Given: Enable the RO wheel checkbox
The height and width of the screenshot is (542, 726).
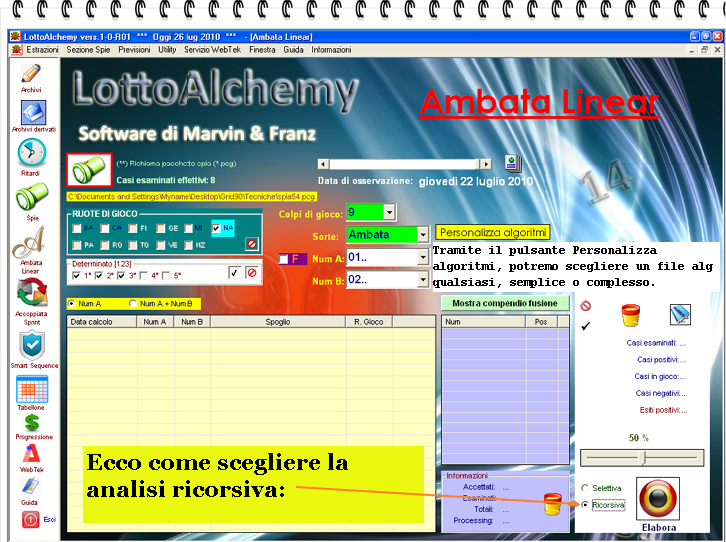Looking at the screenshot, I should [x=105, y=245].
